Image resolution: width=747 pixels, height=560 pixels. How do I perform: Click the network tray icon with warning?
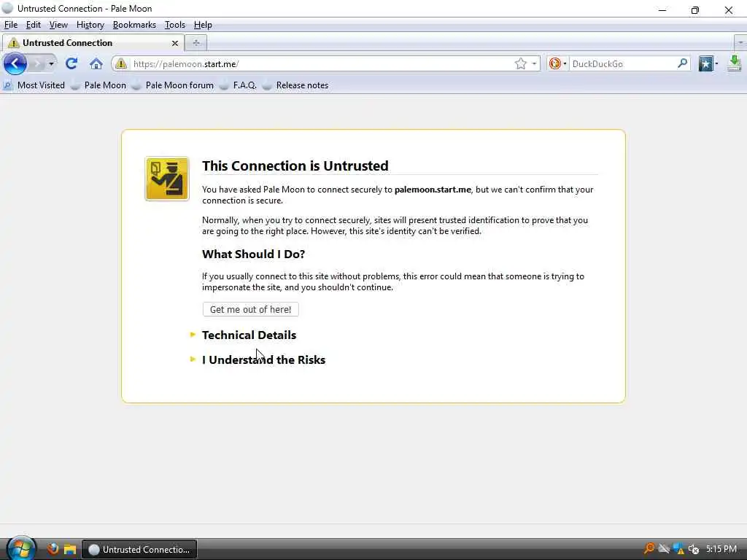[679, 549]
